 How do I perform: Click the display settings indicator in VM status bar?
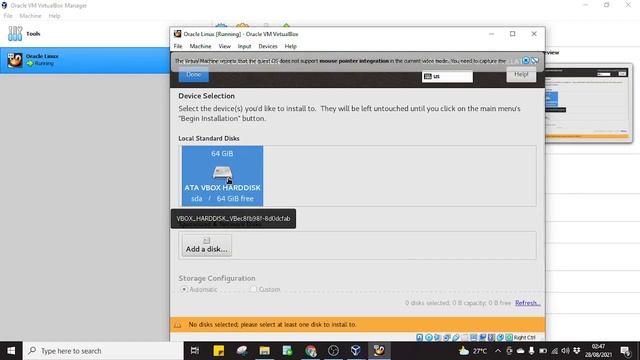pyautogui.click(x=473, y=338)
